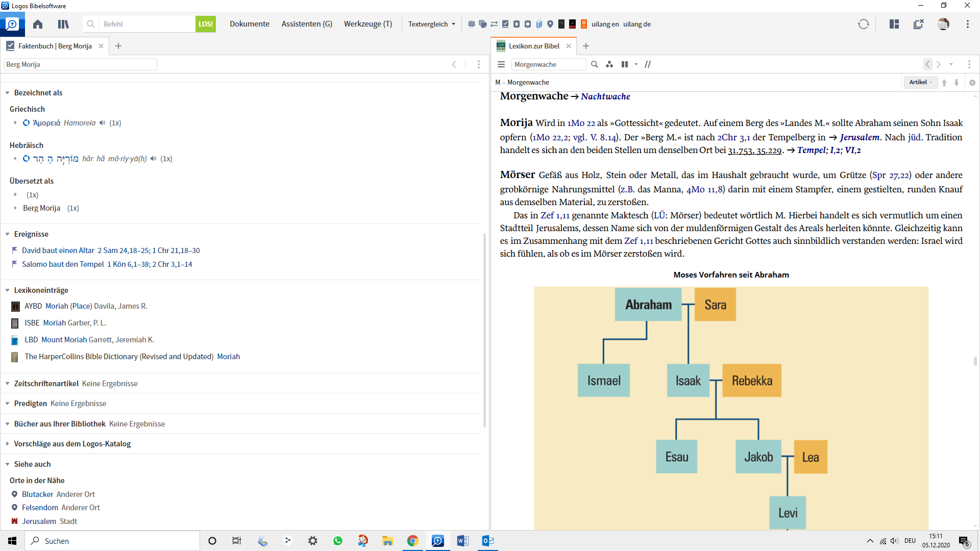Click the search icon in Lexikon panel
This screenshot has width=980, height=551.
click(594, 64)
